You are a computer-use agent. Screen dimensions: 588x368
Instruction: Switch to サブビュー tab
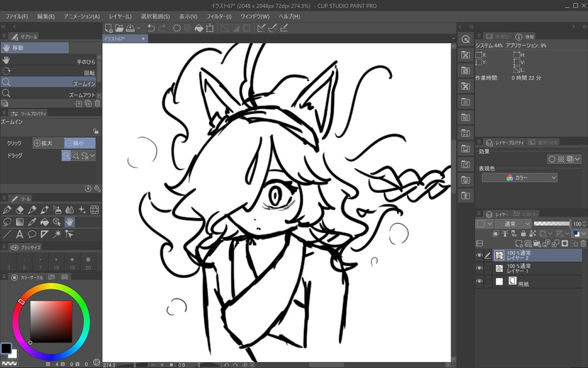click(x=498, y=36)
